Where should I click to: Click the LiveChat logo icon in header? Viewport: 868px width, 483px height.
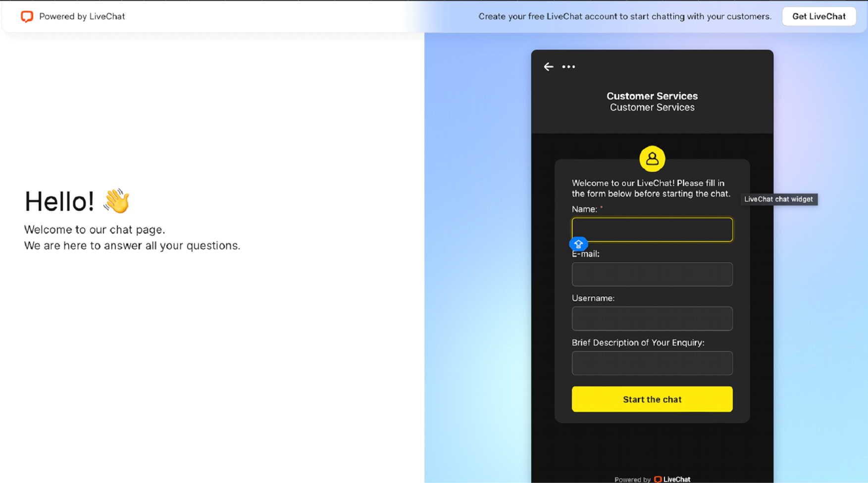point(27,16)
